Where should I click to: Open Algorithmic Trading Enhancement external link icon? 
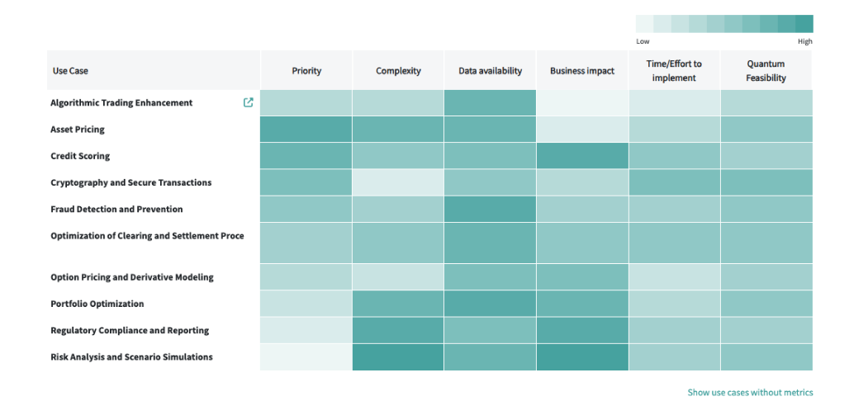tap(249, 103)
